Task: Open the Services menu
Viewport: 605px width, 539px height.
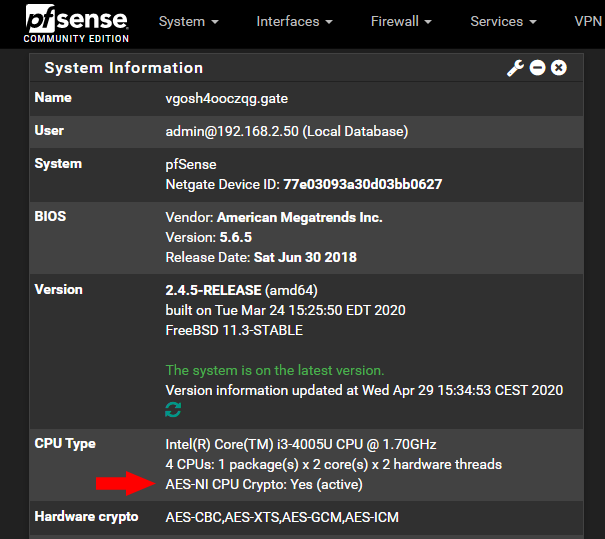Action: [503, 22]
